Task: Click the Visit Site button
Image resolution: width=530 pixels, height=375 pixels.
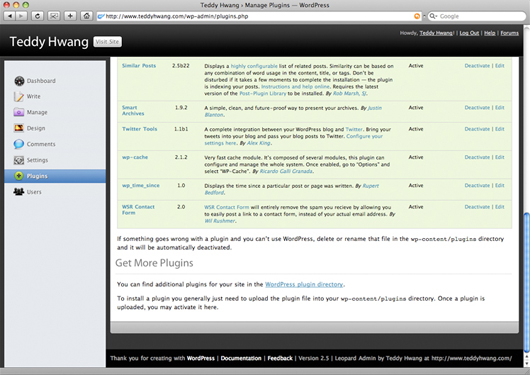Action: click(x=107, y=42)
